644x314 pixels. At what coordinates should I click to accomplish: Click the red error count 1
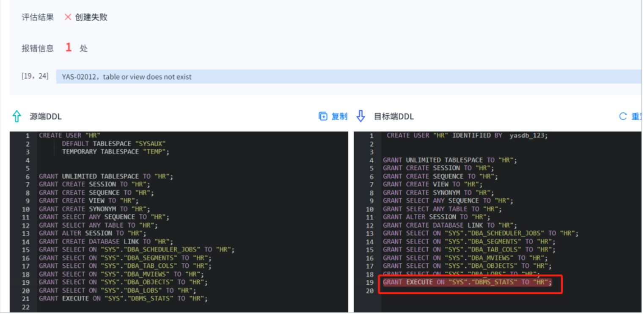69,48
